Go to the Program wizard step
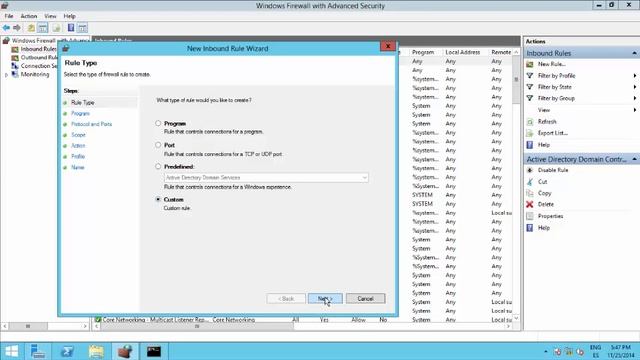The width and height of the screenshot is (640, 360). [80, 113]
